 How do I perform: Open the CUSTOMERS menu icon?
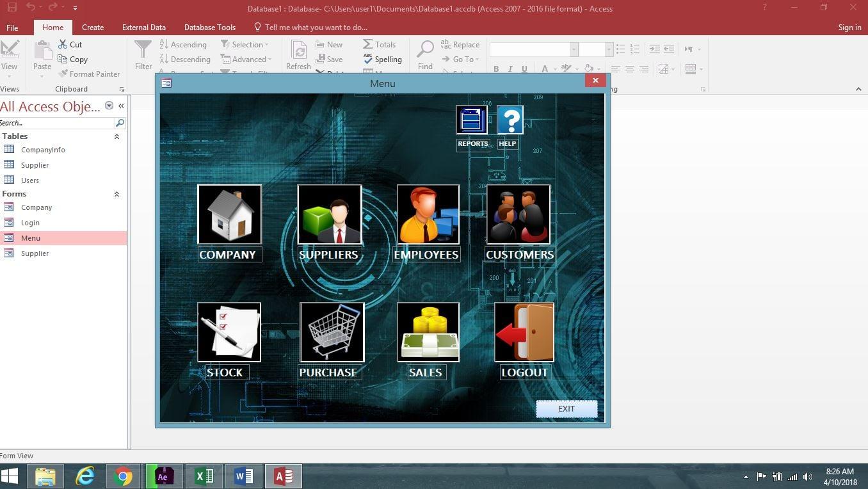point(518,214)
